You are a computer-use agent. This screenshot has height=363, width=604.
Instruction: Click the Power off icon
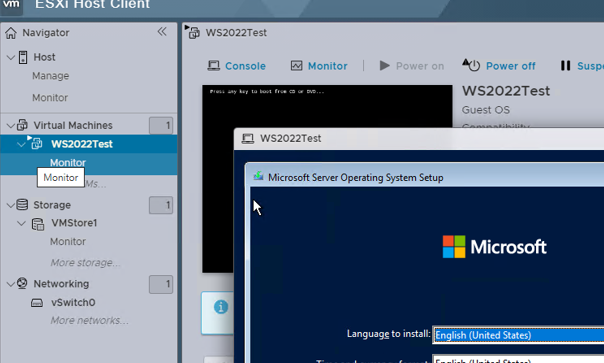point(471,65)
